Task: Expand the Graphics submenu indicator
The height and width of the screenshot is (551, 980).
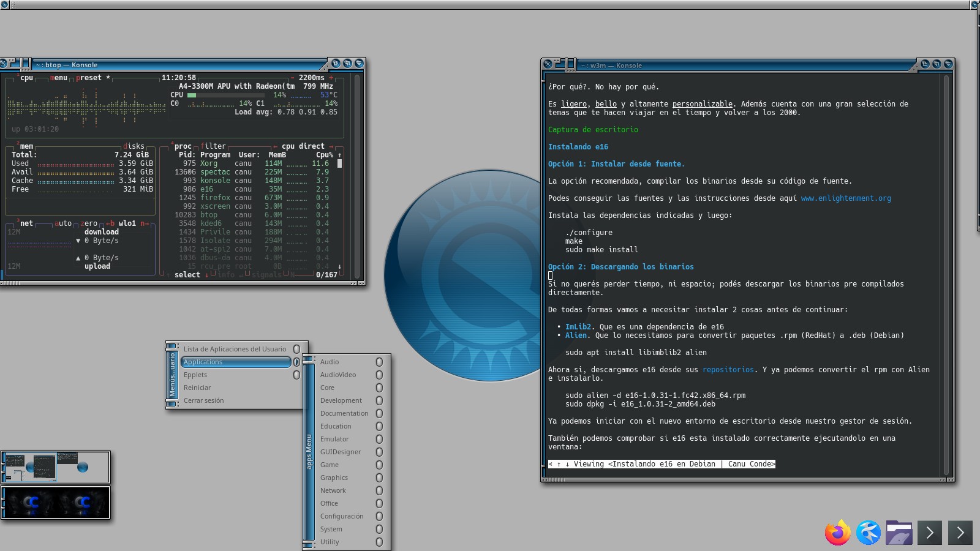Action: click(x=379, y=478)
